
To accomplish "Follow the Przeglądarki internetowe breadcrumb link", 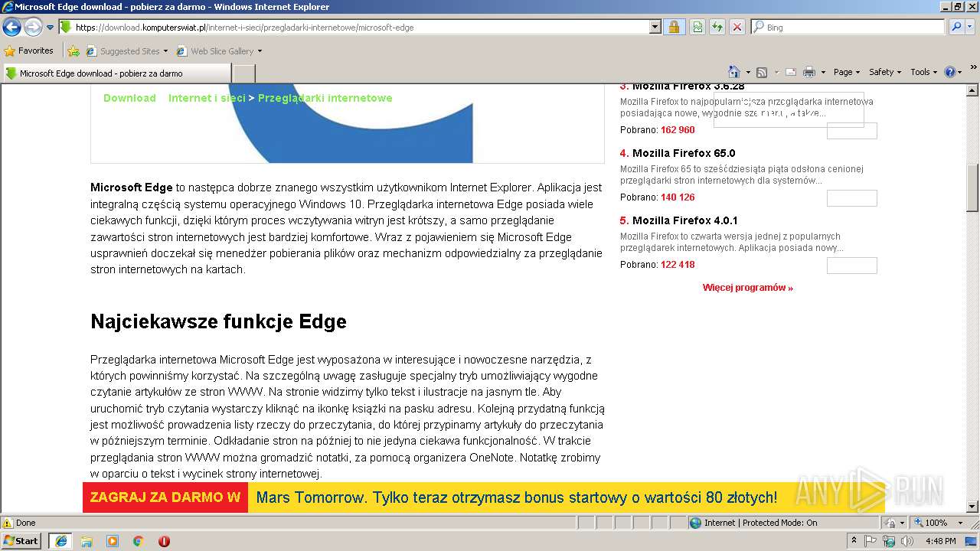I will (325, 98).
